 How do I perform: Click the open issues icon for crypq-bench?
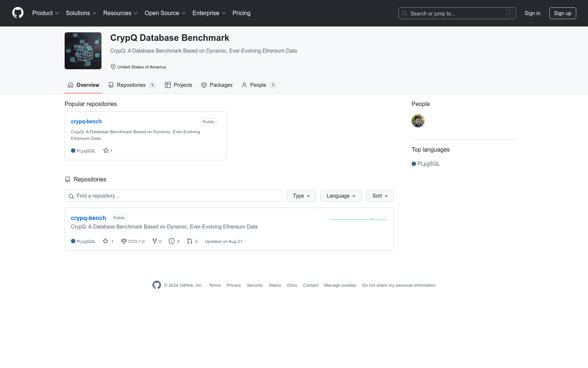(172, 241)
